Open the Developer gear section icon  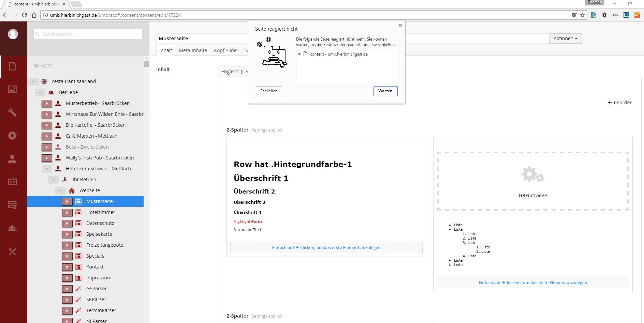coord(12,136)
